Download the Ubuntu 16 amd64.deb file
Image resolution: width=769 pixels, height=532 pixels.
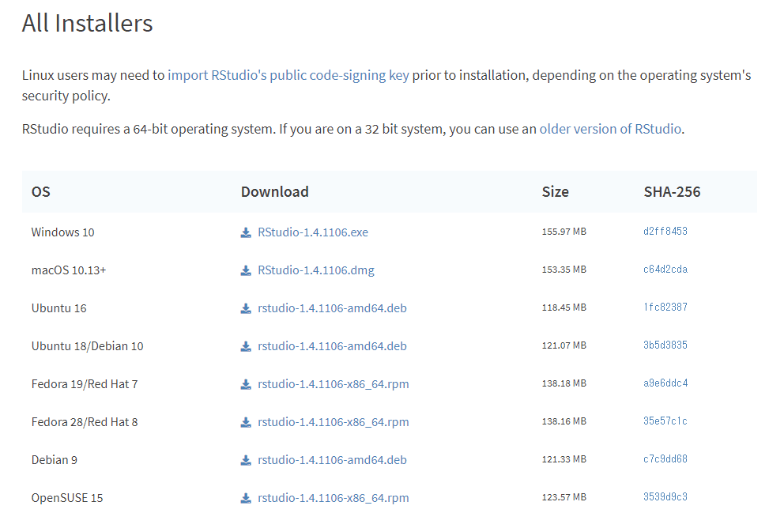tap(332, 308)
